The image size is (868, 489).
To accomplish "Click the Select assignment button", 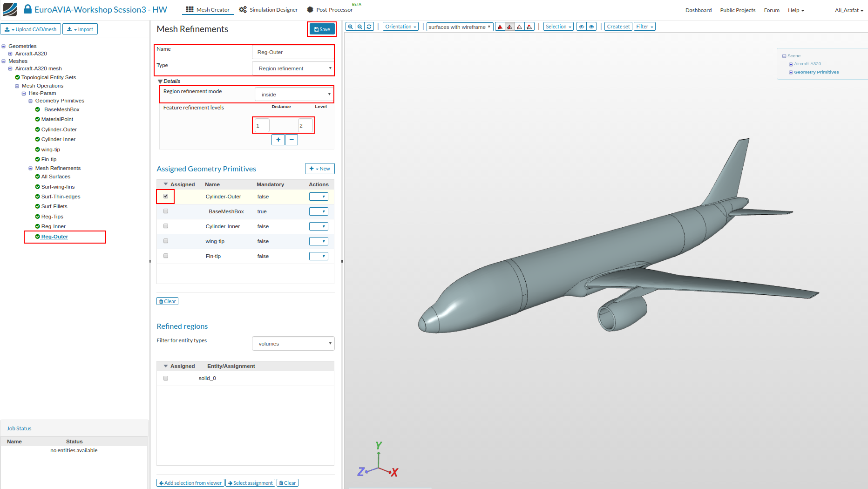I will [251, 483].
